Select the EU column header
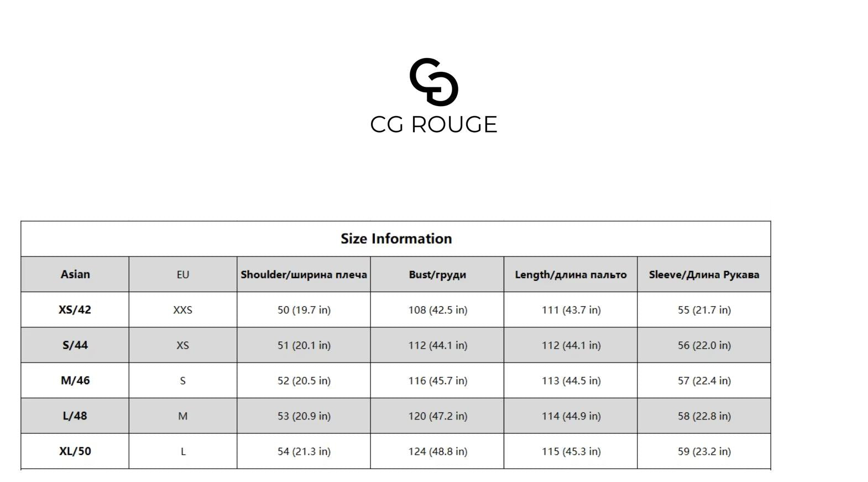The height and width of the screenshot is (482, 868). (x=183, y=275)
